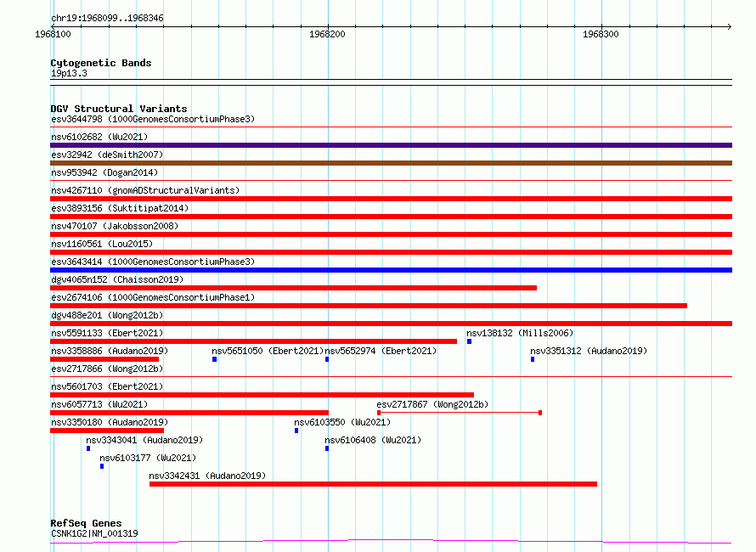The height and width of the screenshot is (552, 756).
Task: Click the nsv6102682 (Wu2021) text label
Action: (99, 137)
